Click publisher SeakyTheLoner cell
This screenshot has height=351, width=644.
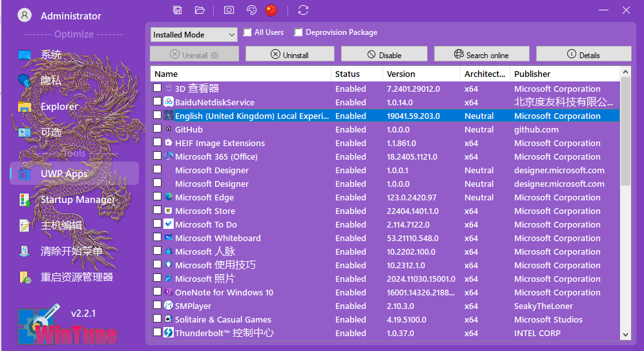click(543, 306)
